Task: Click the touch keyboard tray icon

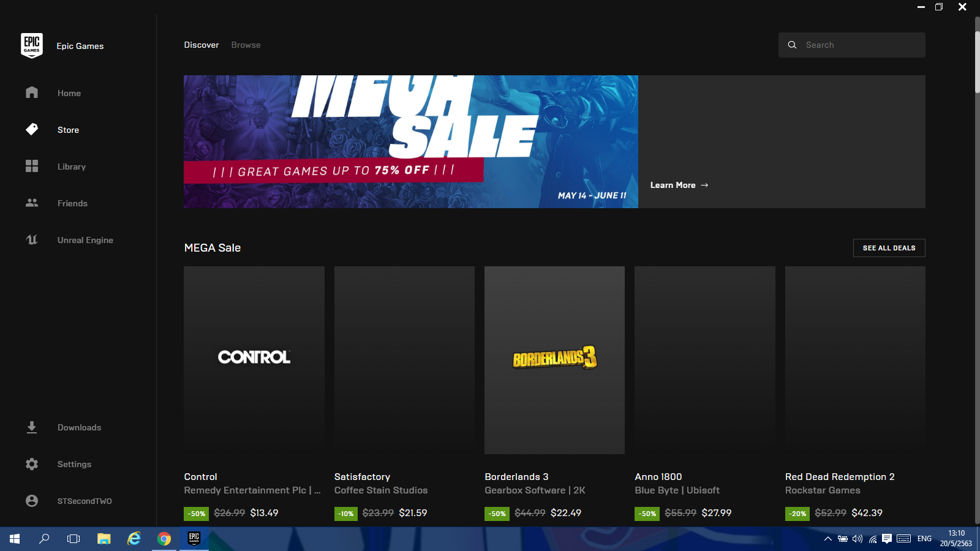Action: pos(904,539)
